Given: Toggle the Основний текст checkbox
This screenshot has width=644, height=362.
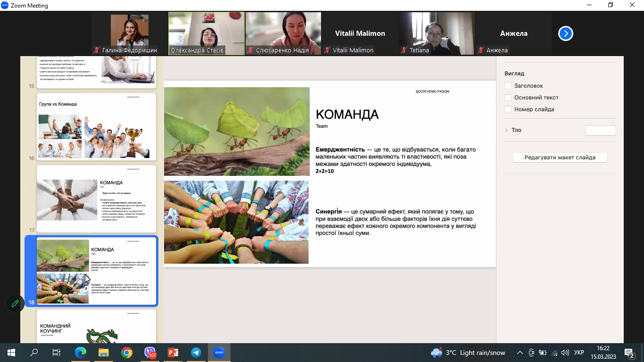Looking at the screenshot, I should [508, 98].
